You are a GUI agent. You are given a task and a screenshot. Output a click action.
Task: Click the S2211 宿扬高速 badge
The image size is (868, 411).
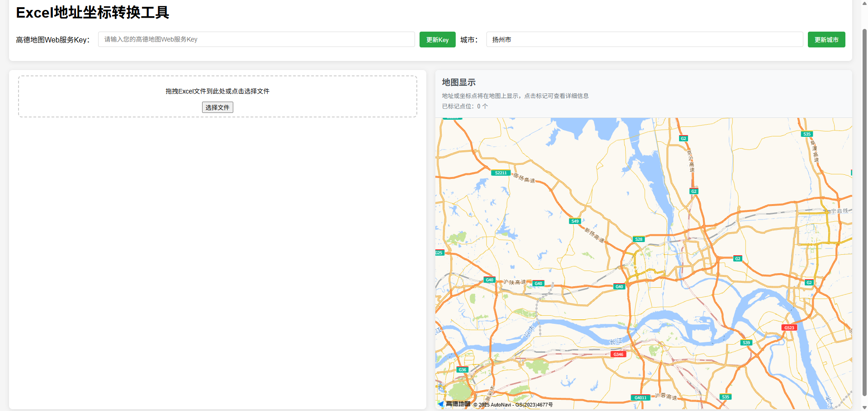(x=500, y=173)
